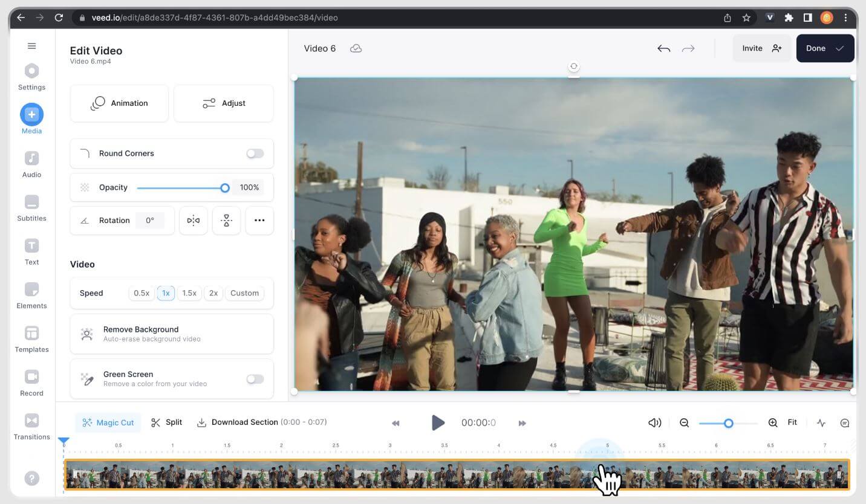The image size is (866, 504).
Task: Click the video preview canvas
Action: (574, 234)
